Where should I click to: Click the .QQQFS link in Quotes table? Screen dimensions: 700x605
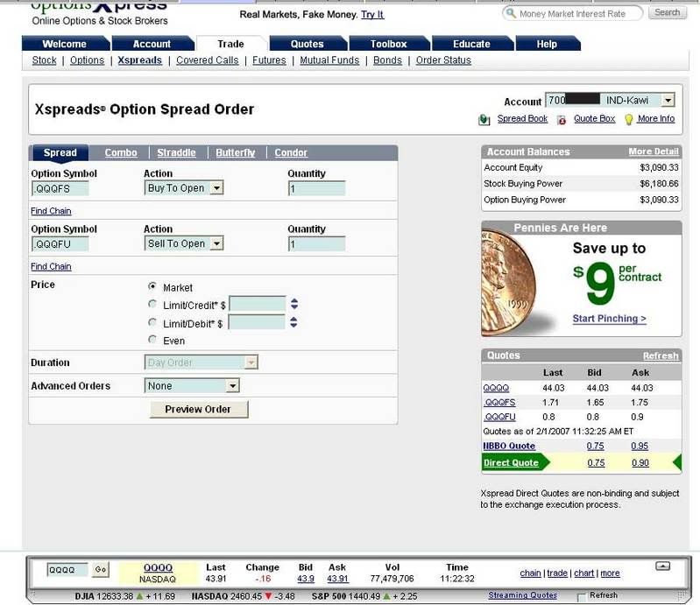(499, 403)
